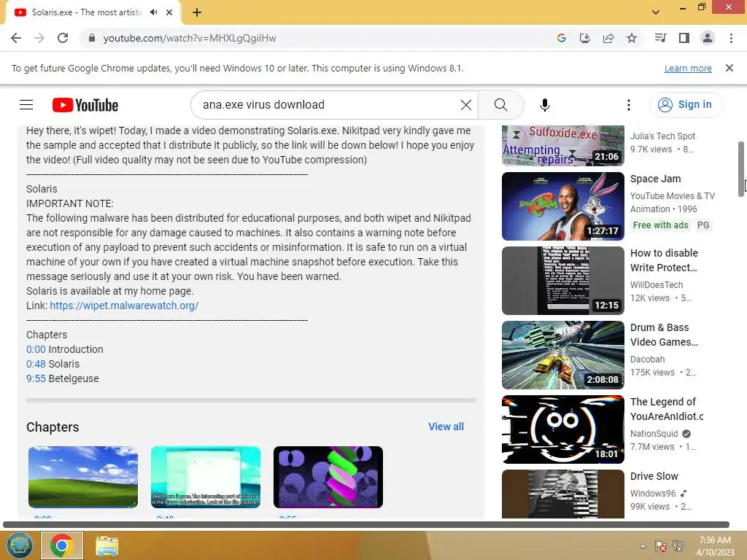Click View all chapters

446,427
